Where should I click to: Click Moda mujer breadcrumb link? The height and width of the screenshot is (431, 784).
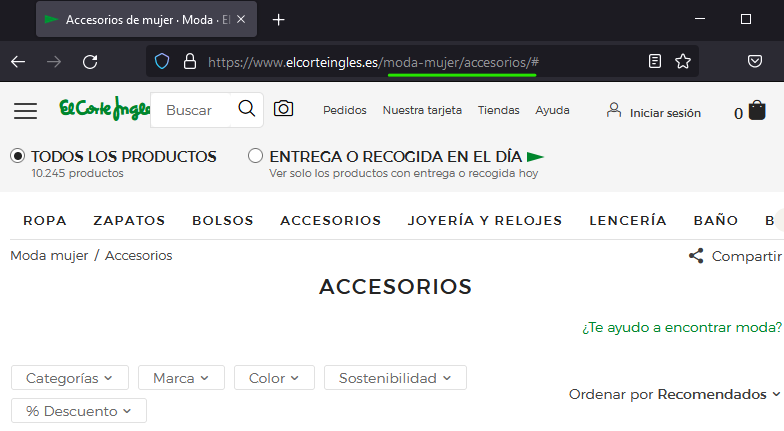[x=49, y=255]
